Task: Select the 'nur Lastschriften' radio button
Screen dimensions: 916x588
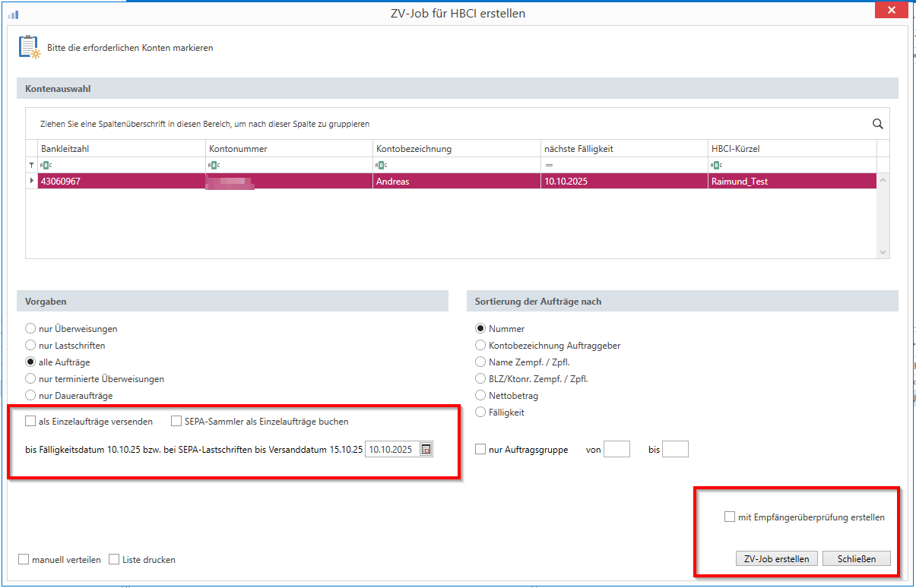Action: pyautogui.click(x=30, y=346)
